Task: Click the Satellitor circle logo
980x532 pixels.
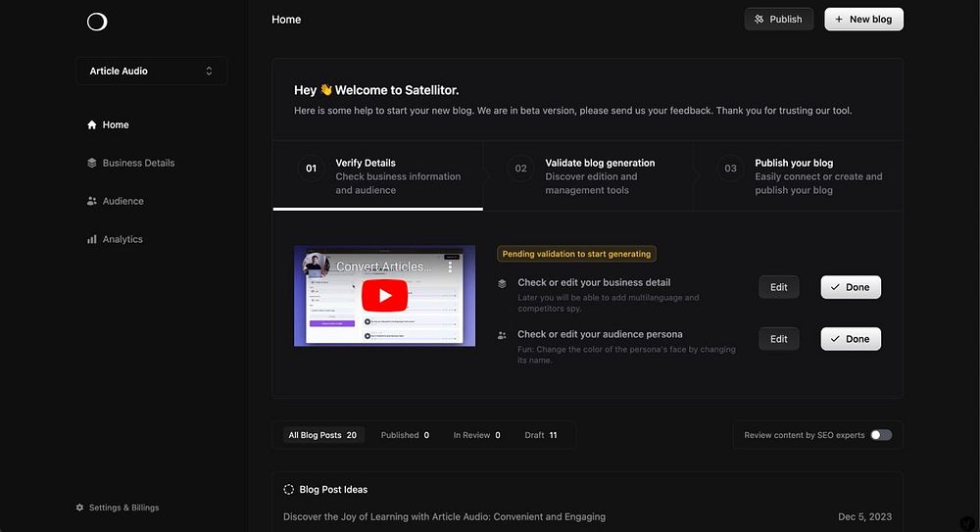Action: 97,22
